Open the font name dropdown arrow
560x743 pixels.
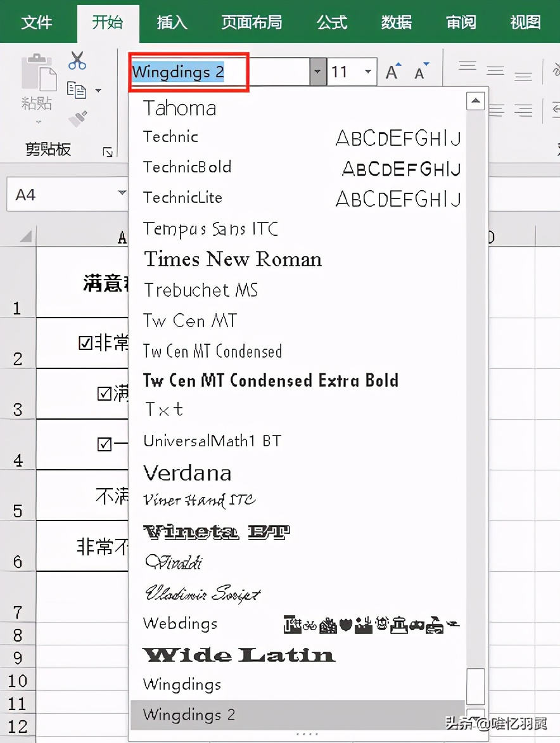pos(317,72)
